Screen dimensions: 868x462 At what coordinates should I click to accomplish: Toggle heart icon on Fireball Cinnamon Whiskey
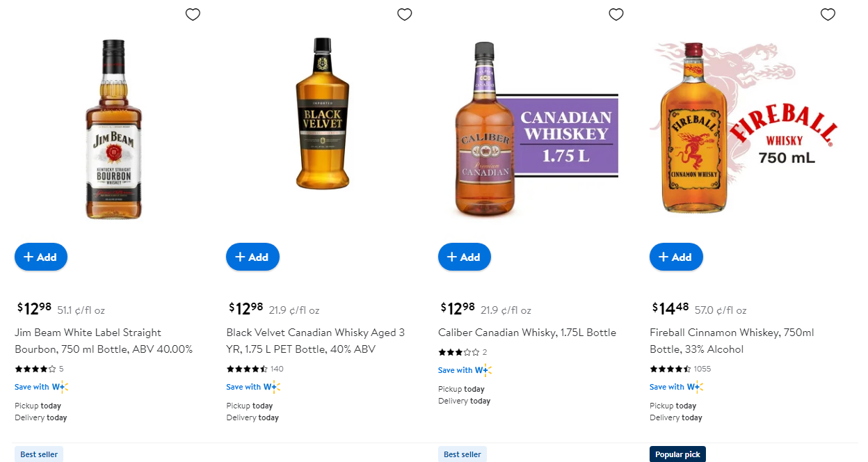click(x=828, y=15)
